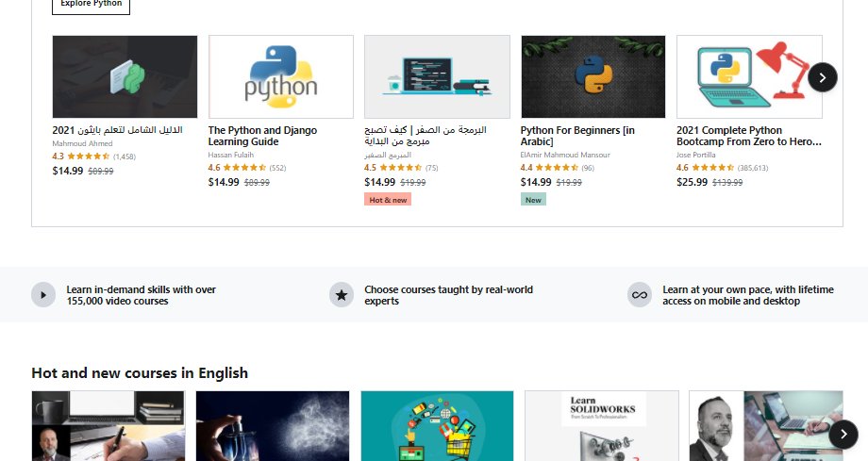Advance the Hot and new courses carousel arrow
868x461 pixels.
(843, 435)
